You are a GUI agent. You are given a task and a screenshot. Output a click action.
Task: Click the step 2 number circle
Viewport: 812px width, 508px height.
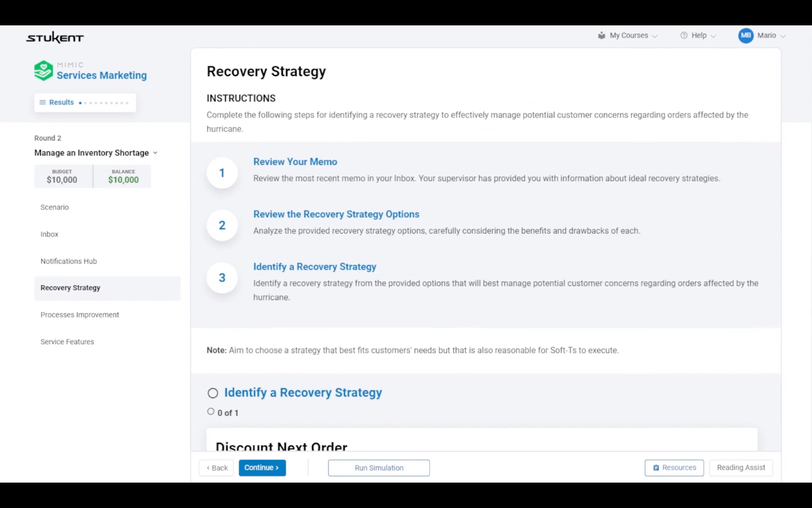click(x=222, y=226)
